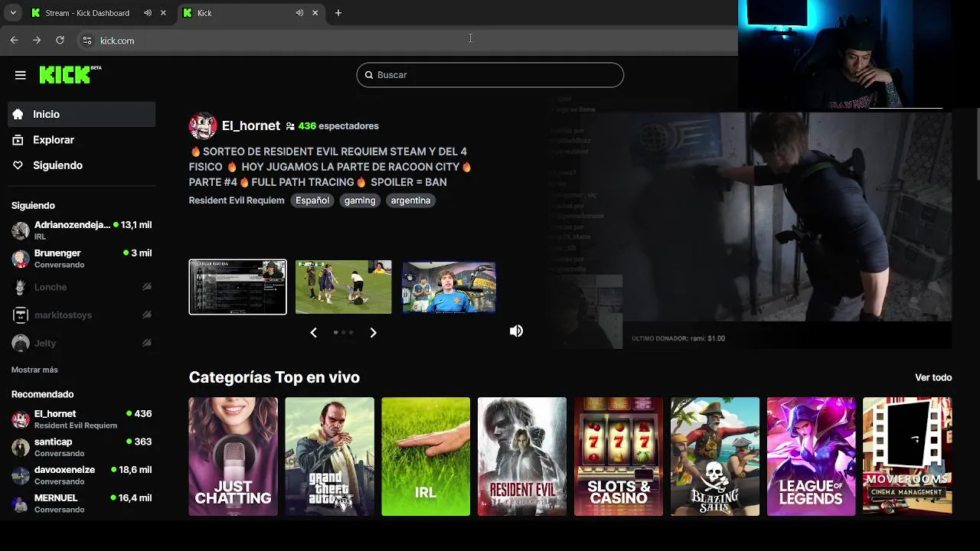Click the browser back arrow
The height and width of the screenshot is (551, 980).
pyautogui.click(x=14, y=41)
